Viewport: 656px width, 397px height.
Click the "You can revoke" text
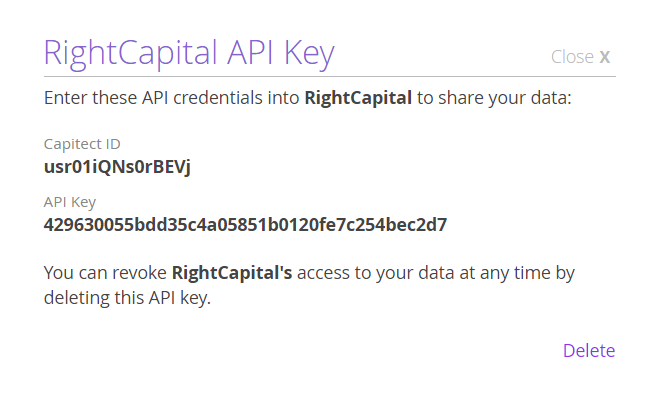pos(105,273)
